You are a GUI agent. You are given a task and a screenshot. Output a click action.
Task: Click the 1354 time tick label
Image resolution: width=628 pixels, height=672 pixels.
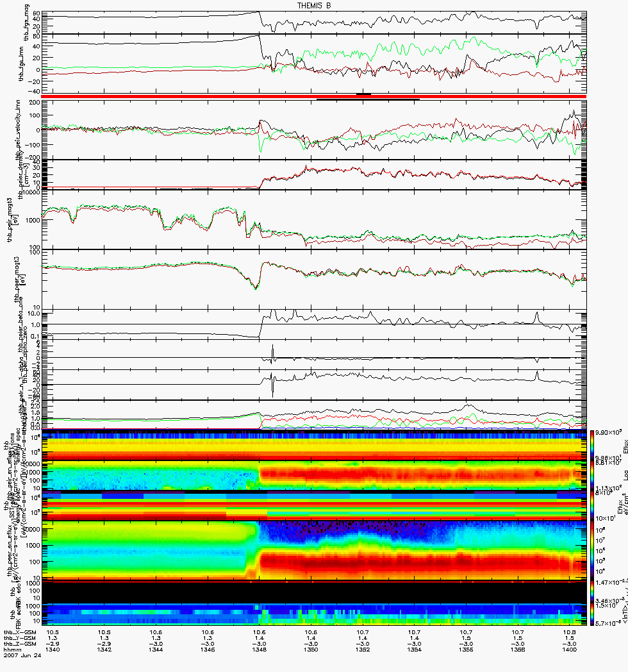[x=414, y=650]
